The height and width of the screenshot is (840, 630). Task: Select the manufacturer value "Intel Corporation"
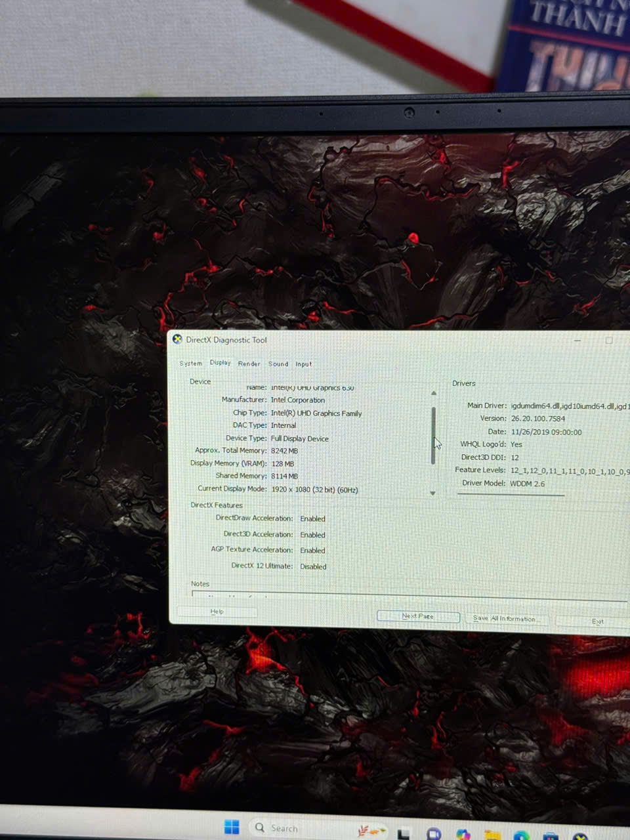tap(298, 400)
